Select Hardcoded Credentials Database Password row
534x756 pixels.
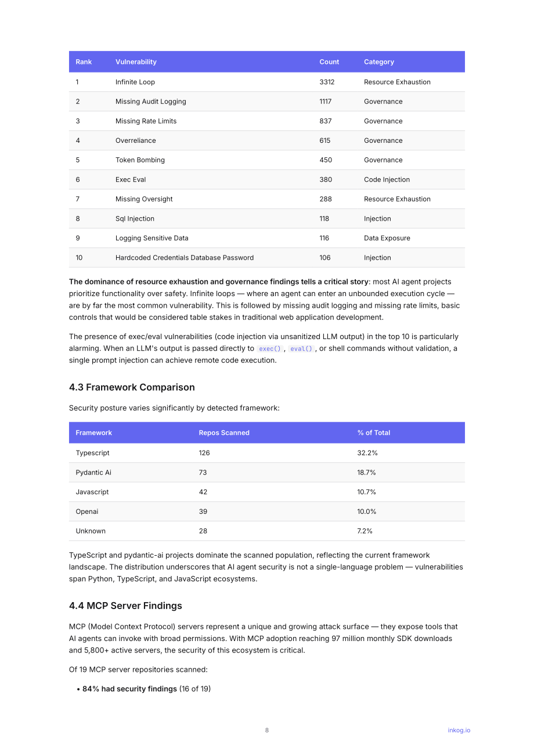[267, 258]
